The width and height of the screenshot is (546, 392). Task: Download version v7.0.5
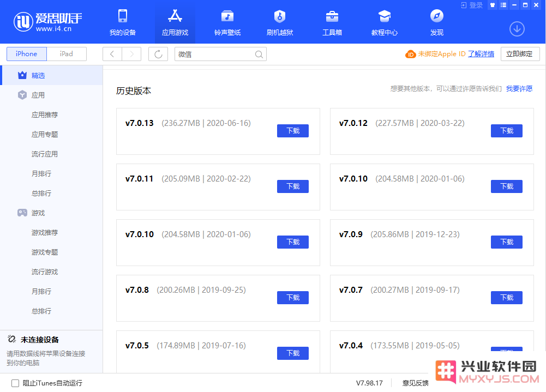(293, 353)
